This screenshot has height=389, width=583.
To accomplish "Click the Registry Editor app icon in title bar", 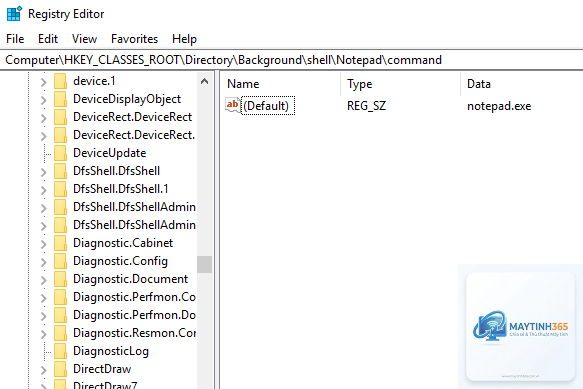I will (x=14, y=14).
